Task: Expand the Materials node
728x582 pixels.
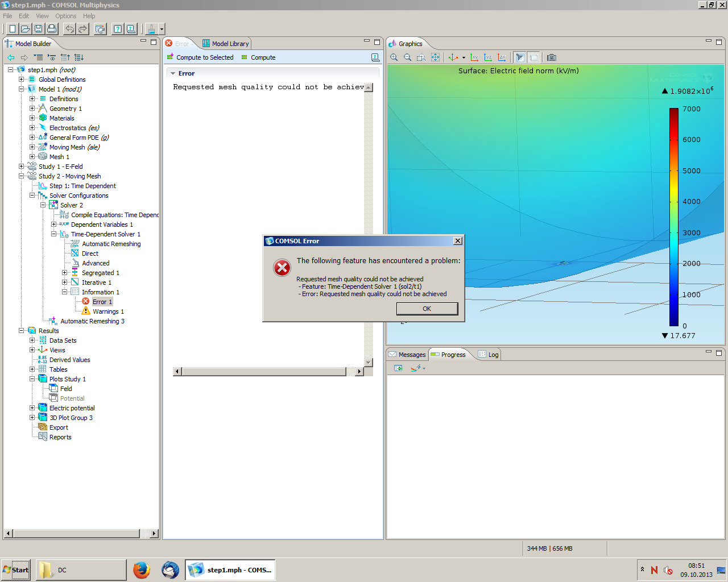Action: coord(32,118)
